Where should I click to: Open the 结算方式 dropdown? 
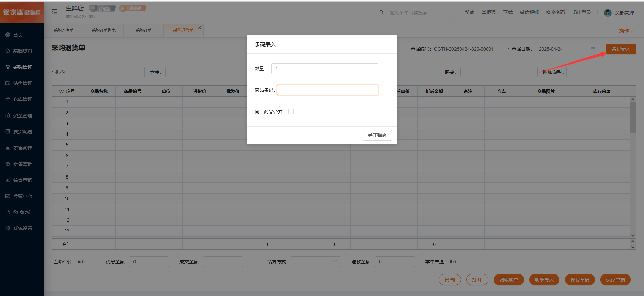[316, 262]
